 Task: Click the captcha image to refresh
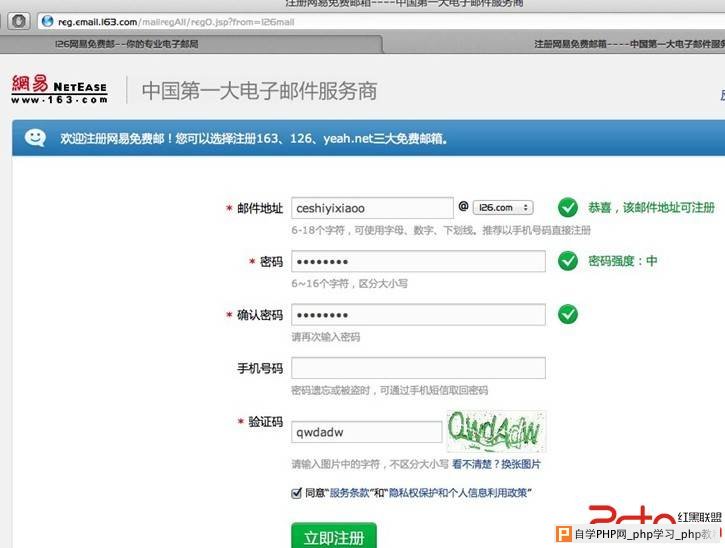tap(496, 431)
